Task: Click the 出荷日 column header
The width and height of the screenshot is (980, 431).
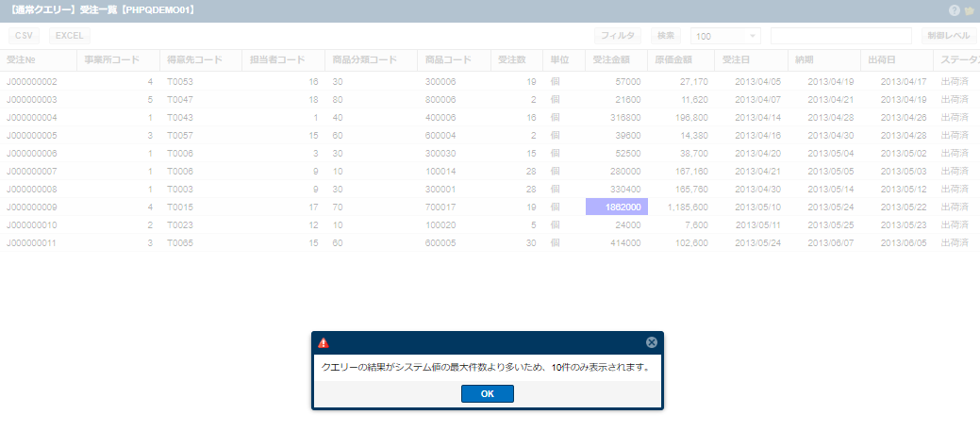Action: point(896,60)
